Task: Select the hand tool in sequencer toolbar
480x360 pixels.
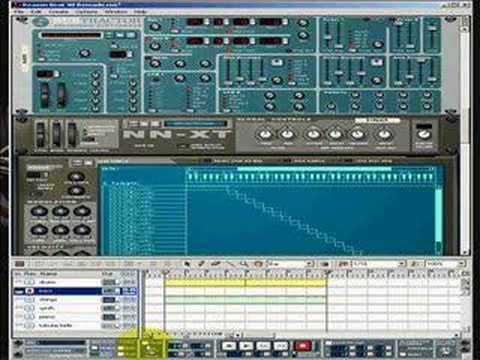Action: click(258, 264)
